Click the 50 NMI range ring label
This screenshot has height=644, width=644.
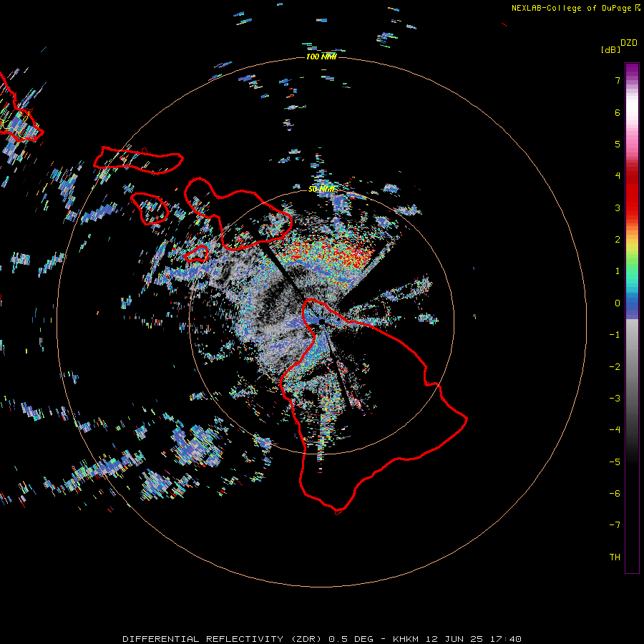point(321,190)
